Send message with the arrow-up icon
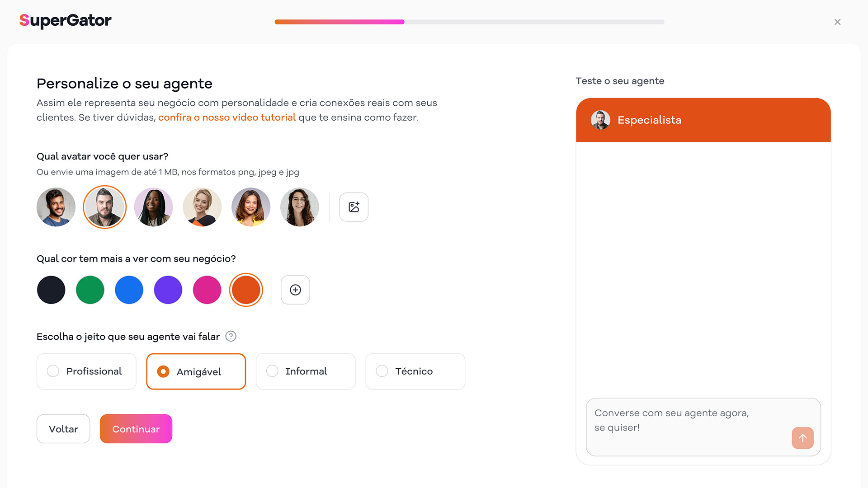The image size is (868, 488). pyautogui.click(x=802, y=438)
